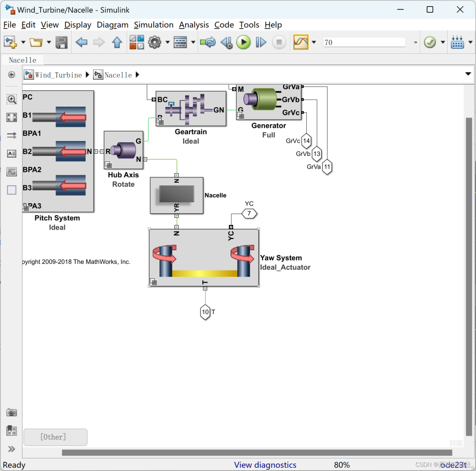Open the New Model dropdown arrow
Viewport: 476px width, 471px height.
(23, 42)
